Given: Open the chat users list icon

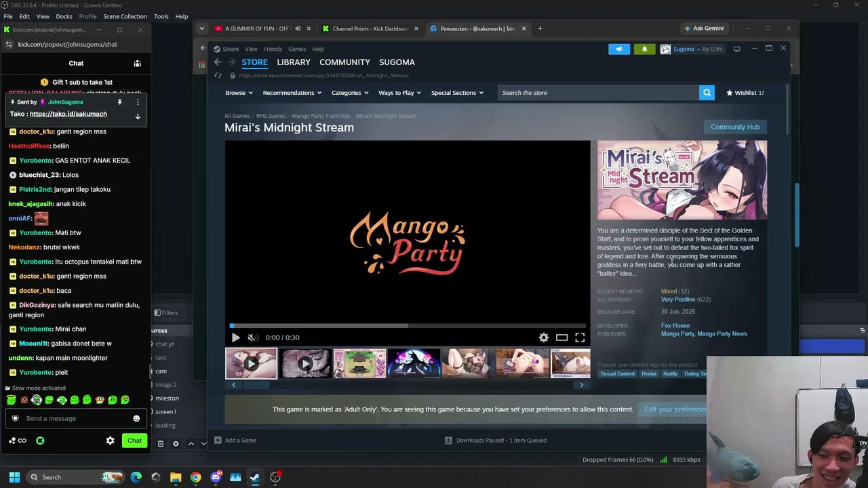Looking at the screenshot, I should click(137, 64).
